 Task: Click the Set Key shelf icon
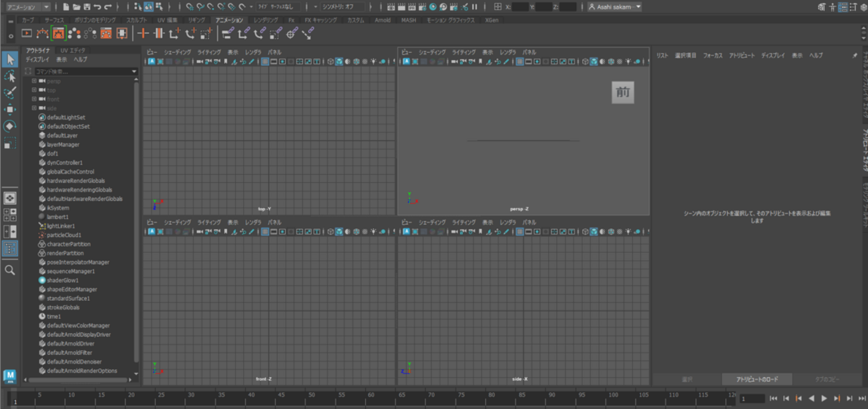(x=142, y=33)
